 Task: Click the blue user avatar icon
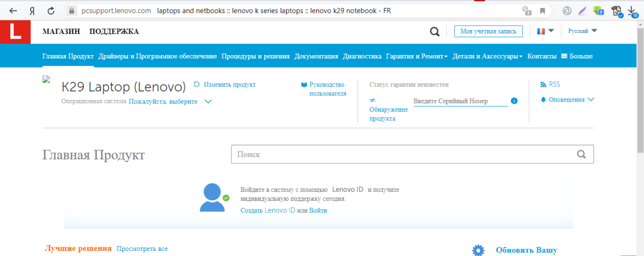pyautogui.click(x=214, y=198)
